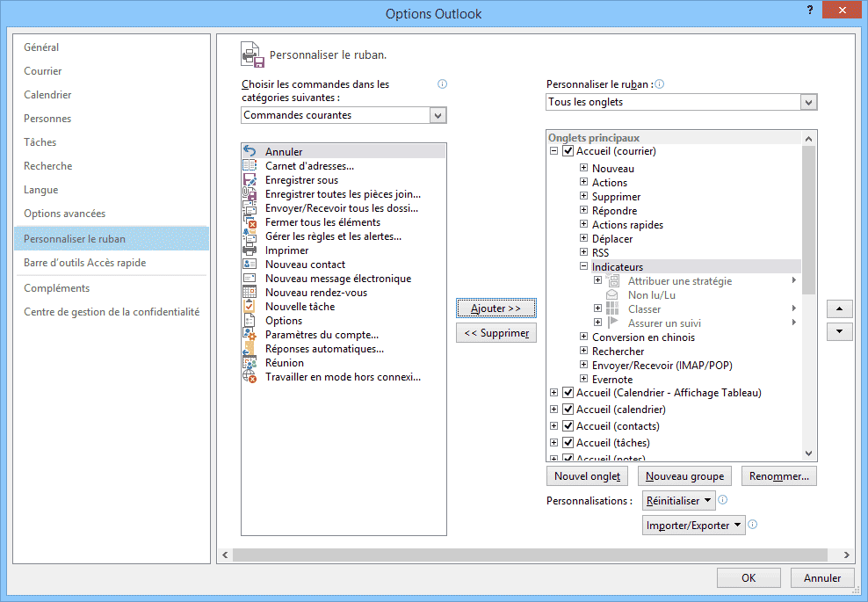
Task: Click the Nouveau groupe button
Action: pyautogui.click(x=684, y=476)
